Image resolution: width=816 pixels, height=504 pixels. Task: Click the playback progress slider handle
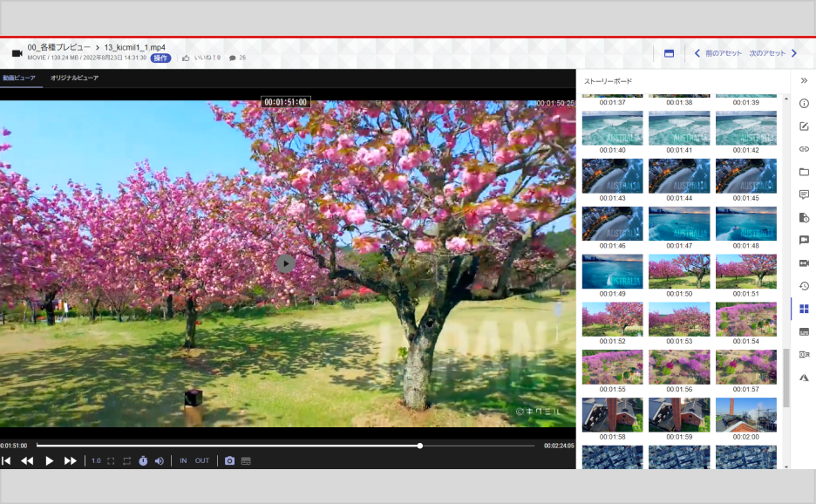[420, 446]
